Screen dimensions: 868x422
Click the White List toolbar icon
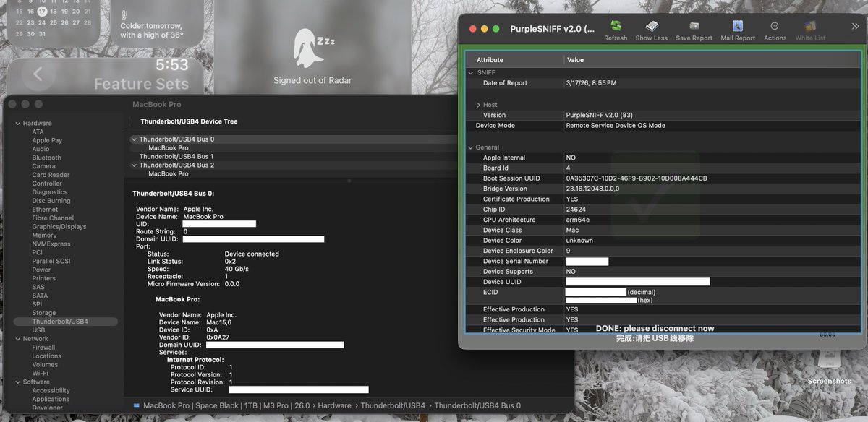tap(810, 27)
